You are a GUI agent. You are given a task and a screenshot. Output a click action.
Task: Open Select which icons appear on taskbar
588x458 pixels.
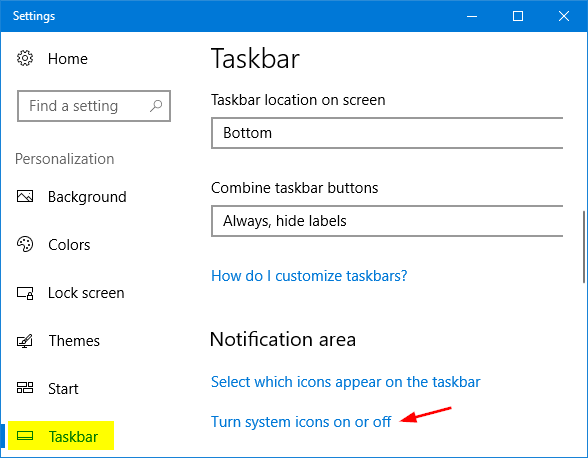(345, 382)
